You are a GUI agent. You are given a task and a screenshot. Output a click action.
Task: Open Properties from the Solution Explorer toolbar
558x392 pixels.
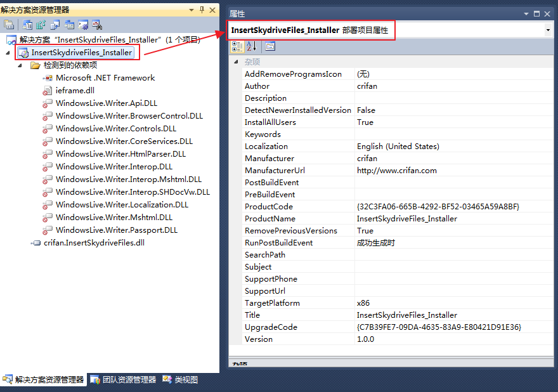pos(8,25)
